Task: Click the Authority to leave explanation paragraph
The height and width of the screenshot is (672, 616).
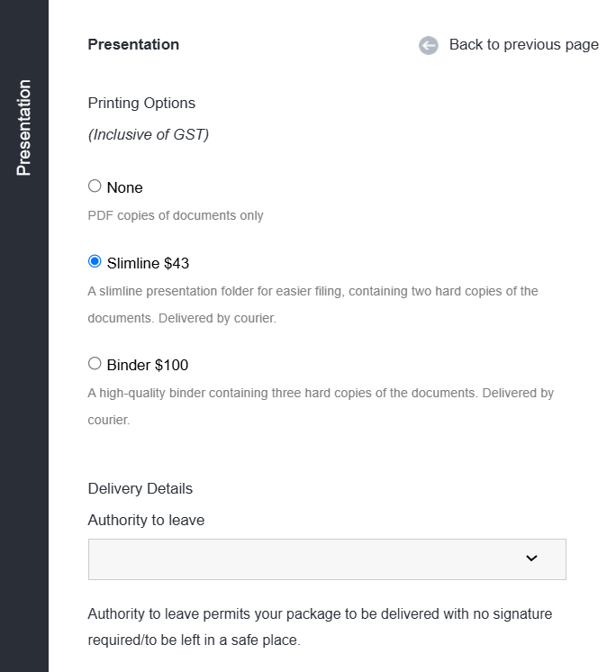Action: pyautogui.click(x=320, y=627)
